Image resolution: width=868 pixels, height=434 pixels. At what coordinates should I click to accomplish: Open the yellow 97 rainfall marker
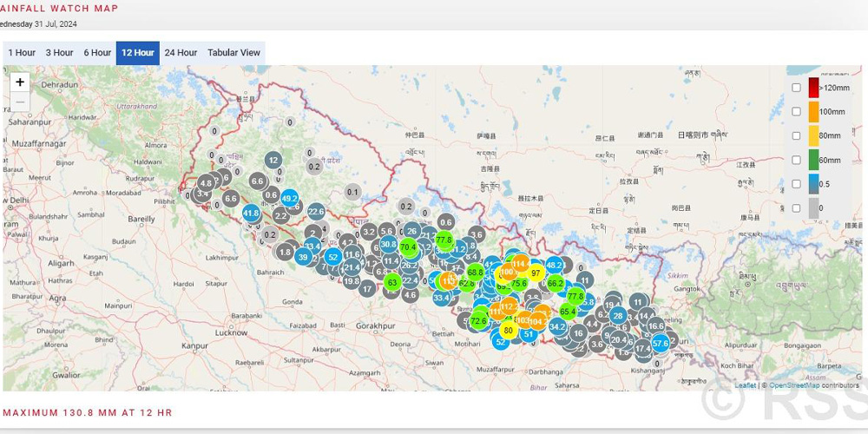coord(536,273)
